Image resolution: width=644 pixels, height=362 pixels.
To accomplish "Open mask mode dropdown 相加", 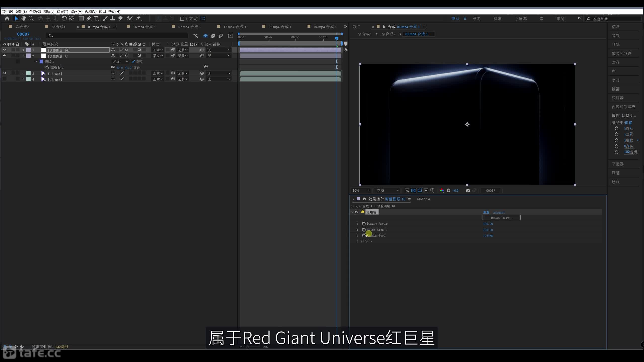I will pos(120,62).
